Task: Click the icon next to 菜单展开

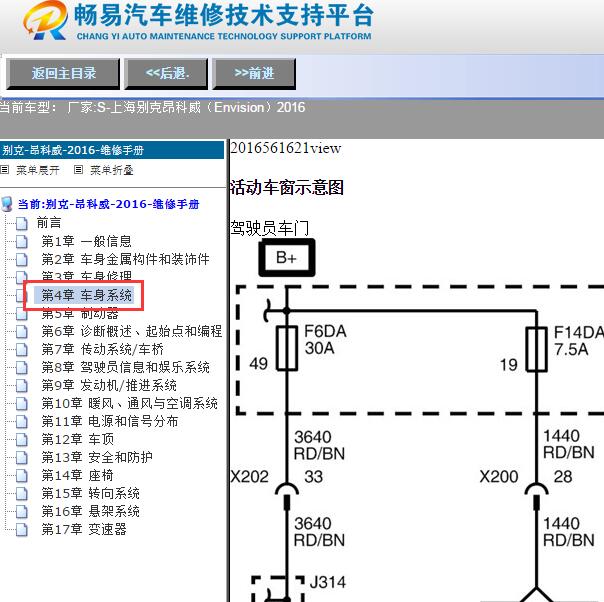Action: click(4, 169)
